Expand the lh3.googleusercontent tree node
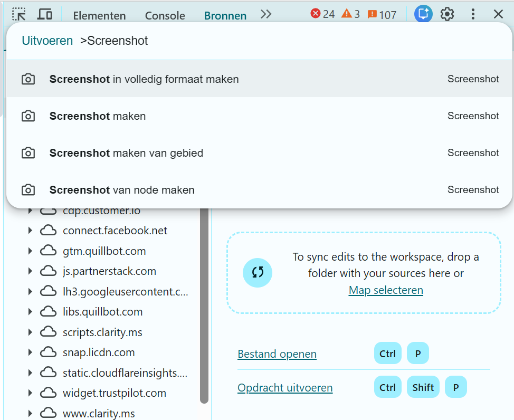The image size is (514, 420). click(x=30, y=291)
